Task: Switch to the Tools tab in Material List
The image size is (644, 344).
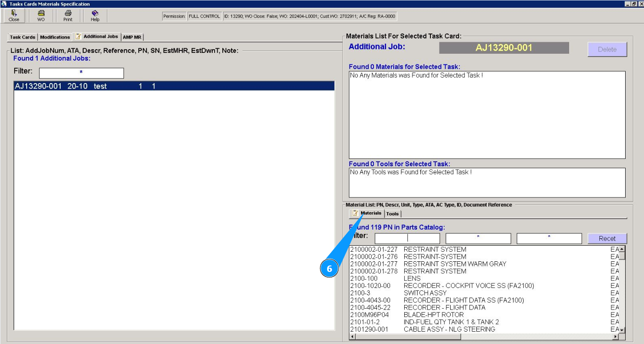Action: 392,214
